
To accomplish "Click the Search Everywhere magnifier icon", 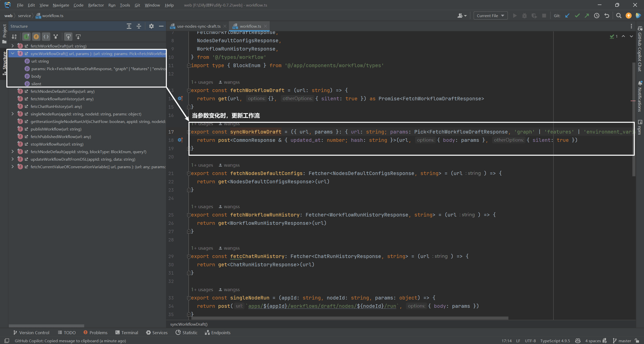I will (x=619, y=16).
